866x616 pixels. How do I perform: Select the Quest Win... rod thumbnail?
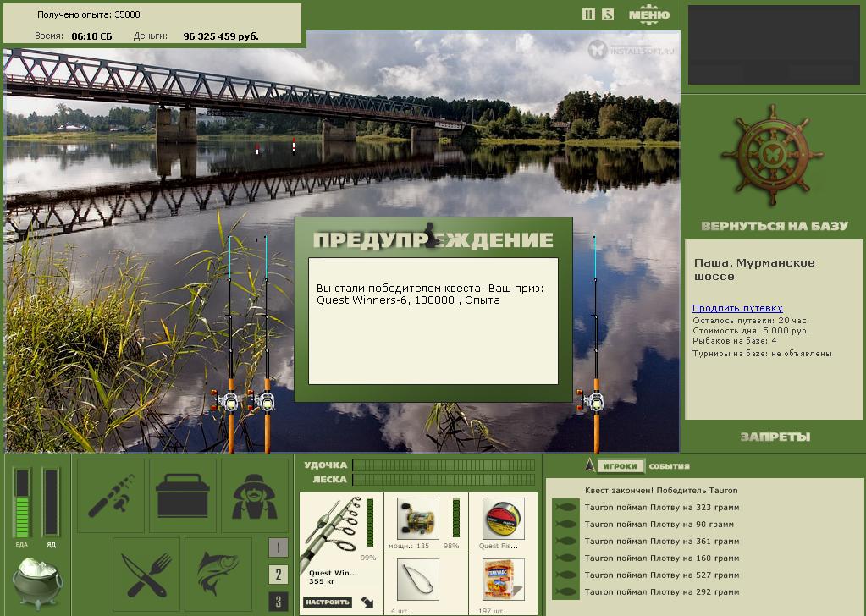331,533
